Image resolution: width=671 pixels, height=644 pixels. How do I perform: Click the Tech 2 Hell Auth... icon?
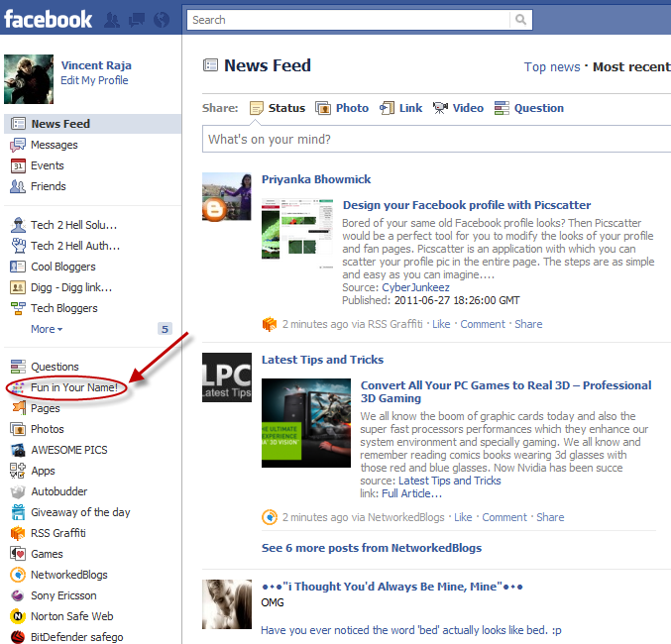(x=18, y=246)
